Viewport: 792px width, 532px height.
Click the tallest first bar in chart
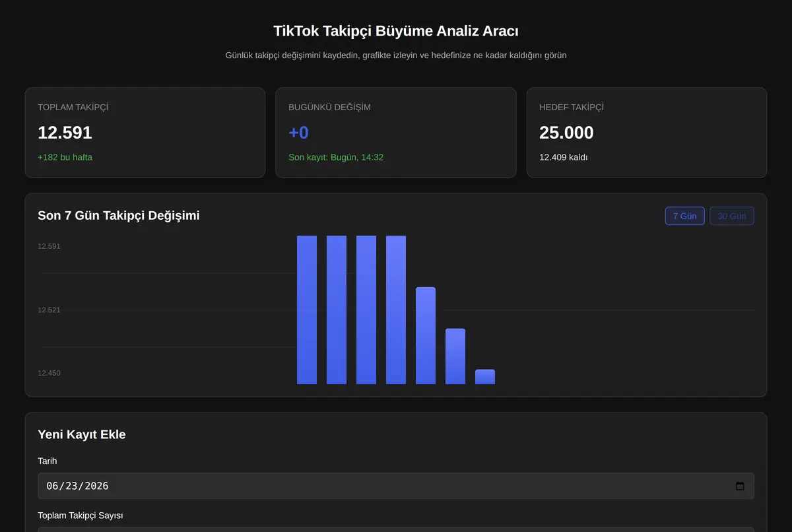pos(307,310)
